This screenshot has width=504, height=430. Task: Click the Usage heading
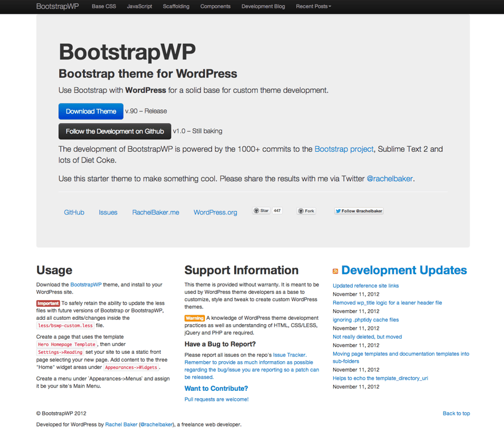pyautogui.click(x=54, y=270)
